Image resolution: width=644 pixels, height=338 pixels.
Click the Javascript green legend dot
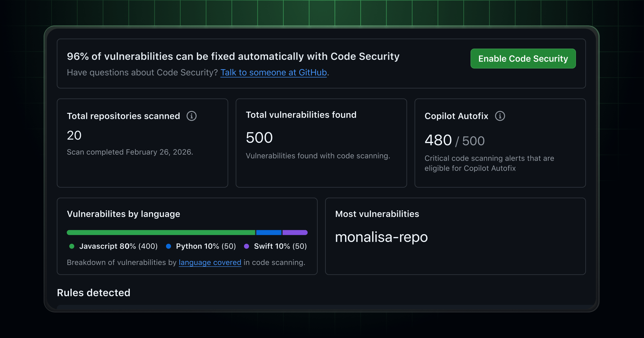pos(71,246)
